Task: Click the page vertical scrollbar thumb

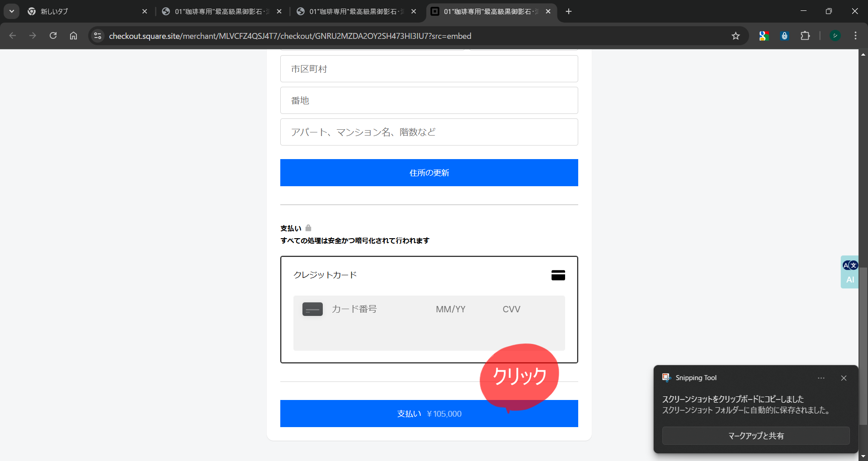Action: pyautogui.click(x=863, y=346)
